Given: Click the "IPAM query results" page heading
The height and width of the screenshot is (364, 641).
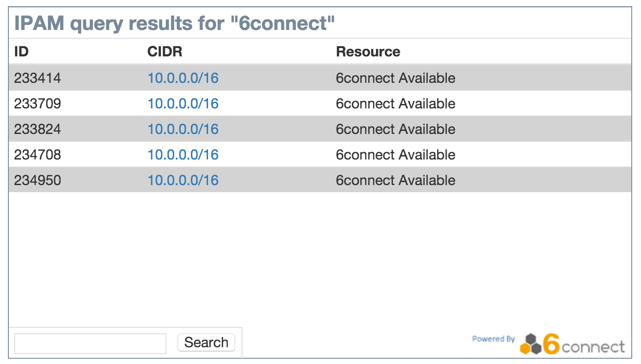Looking at the screenshot, I should click(175, 23).
